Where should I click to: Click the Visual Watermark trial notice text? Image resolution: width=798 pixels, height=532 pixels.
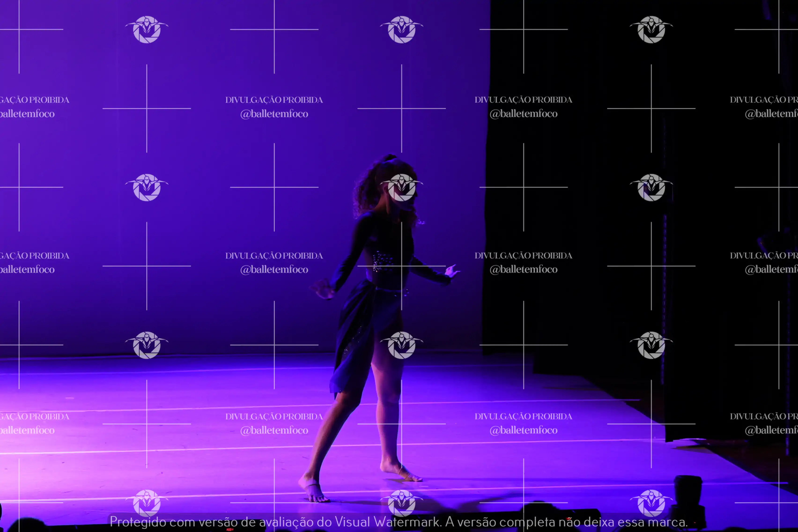pyautogui.click(x=399, y=522)
